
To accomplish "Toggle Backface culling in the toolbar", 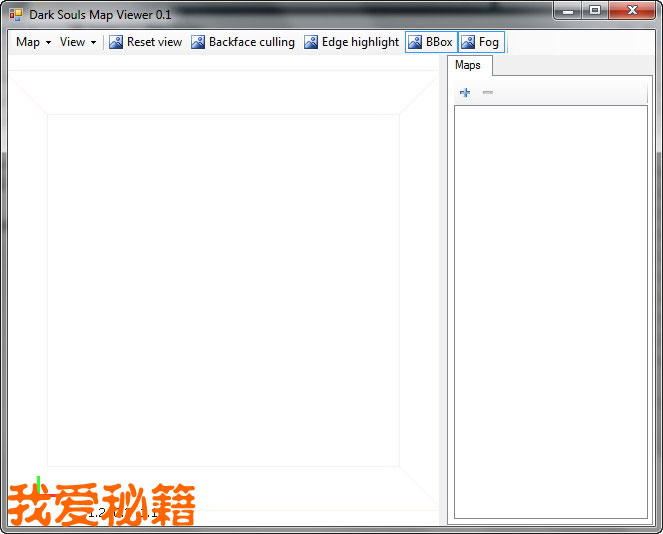I will [243, 42].
